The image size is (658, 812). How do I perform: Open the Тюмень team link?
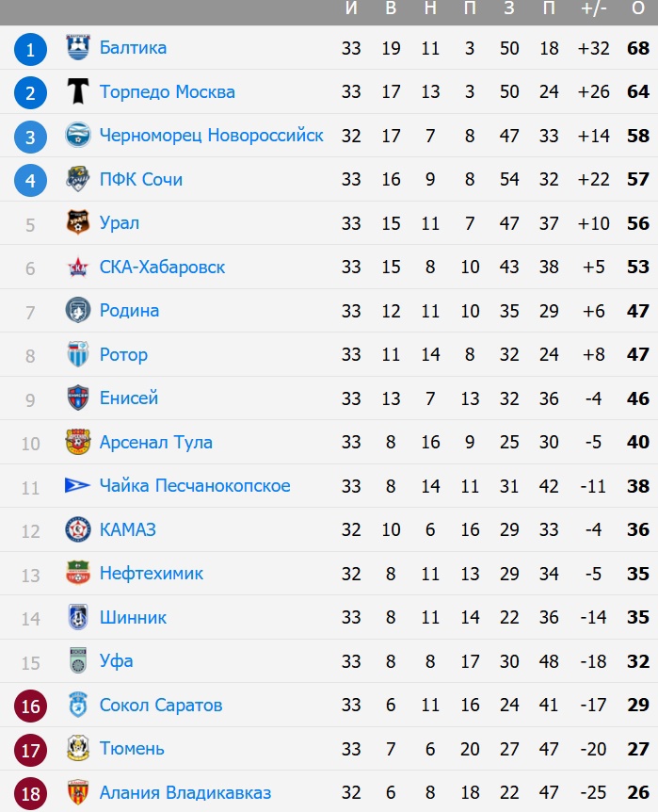click(x=132, y=749)
